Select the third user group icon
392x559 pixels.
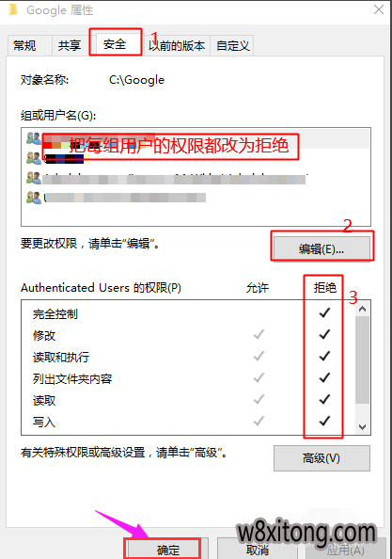pos(34,178)
